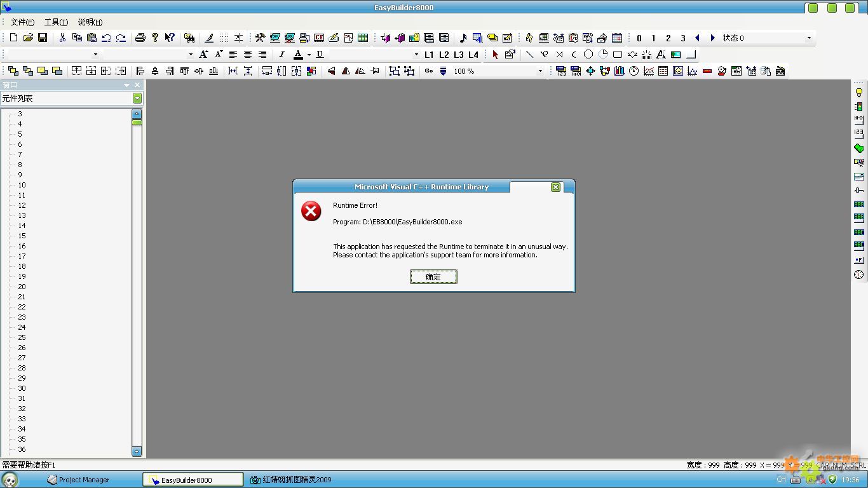Switch to language L1
The image size is (868, 488).
pyautogui.click(x=429, y=55)
